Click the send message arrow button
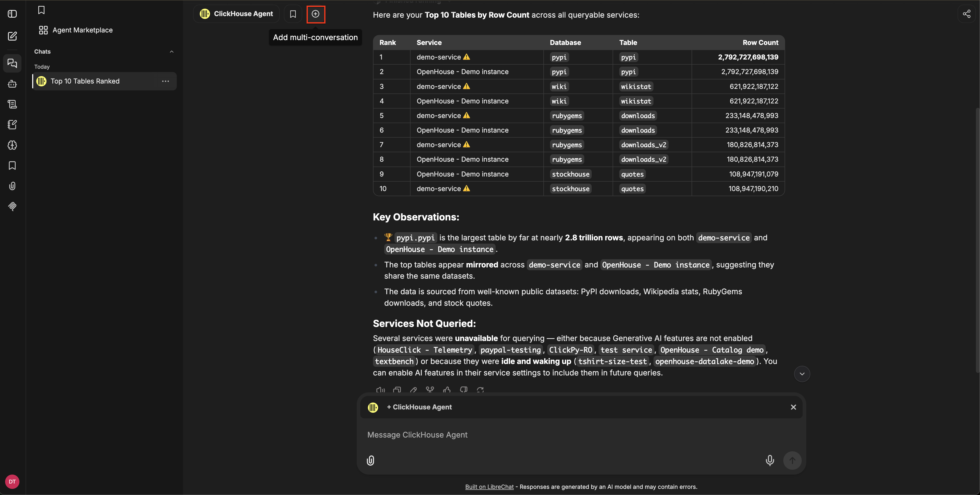The image size is (980, 495). (792, 460)
